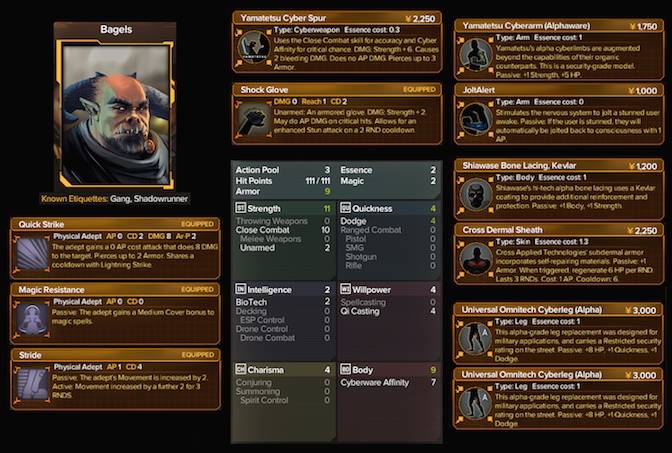Select the Magic Resistance ability icon

(x=33, y=319)
